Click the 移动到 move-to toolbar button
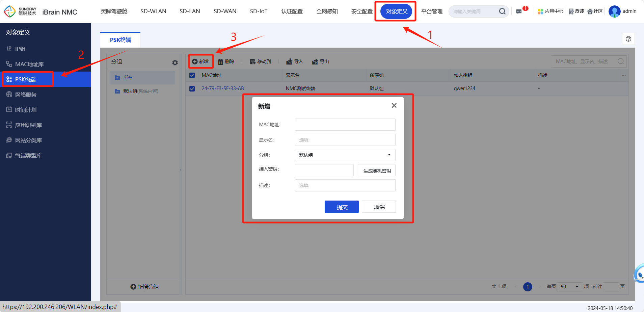This screenshot has height=312, width=644. (261, 61)
